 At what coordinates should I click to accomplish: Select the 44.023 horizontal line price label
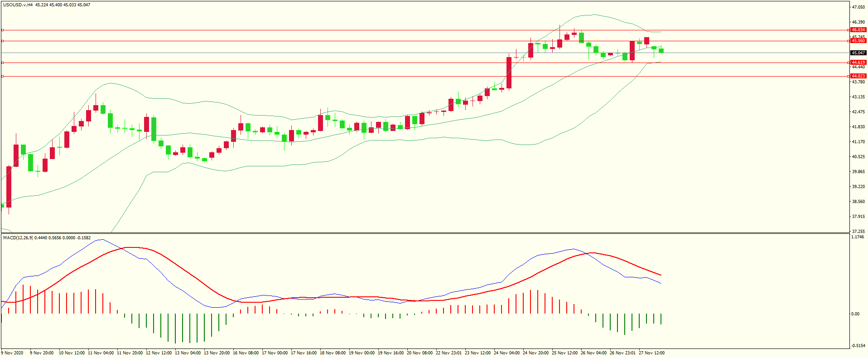(x=858, y=76)
